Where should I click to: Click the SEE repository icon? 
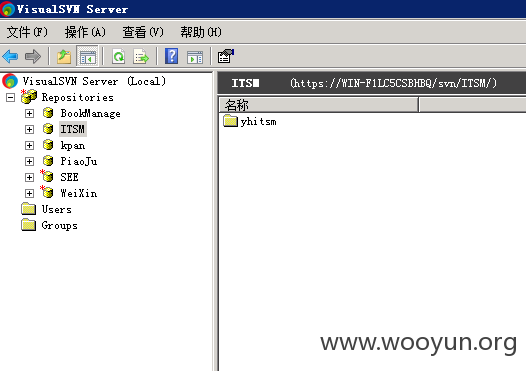47,176
